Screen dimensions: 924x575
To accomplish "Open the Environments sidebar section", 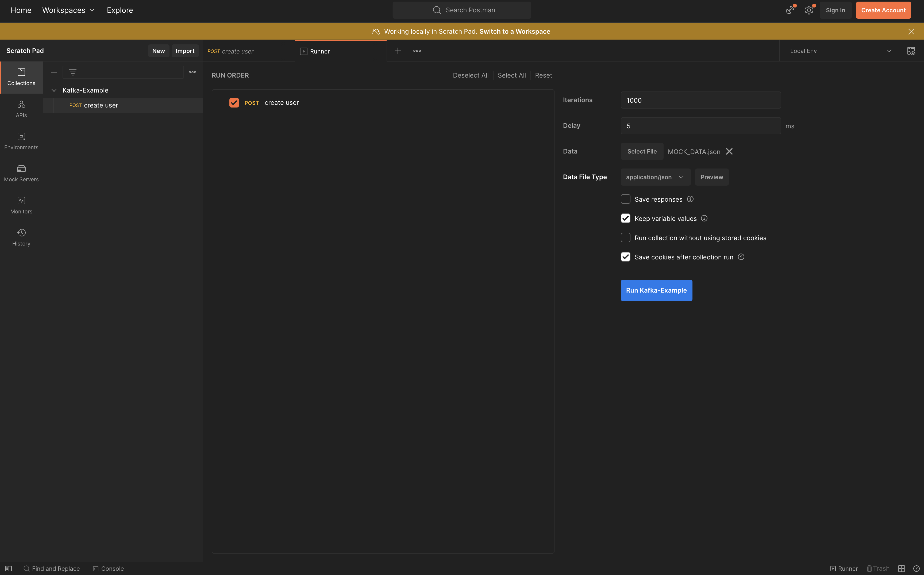I will pyautogui.click(x=21, y=141).
